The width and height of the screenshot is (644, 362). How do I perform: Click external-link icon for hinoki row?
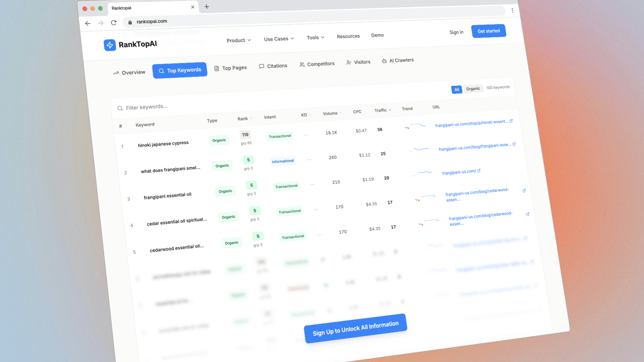click(x=511, y=121)
